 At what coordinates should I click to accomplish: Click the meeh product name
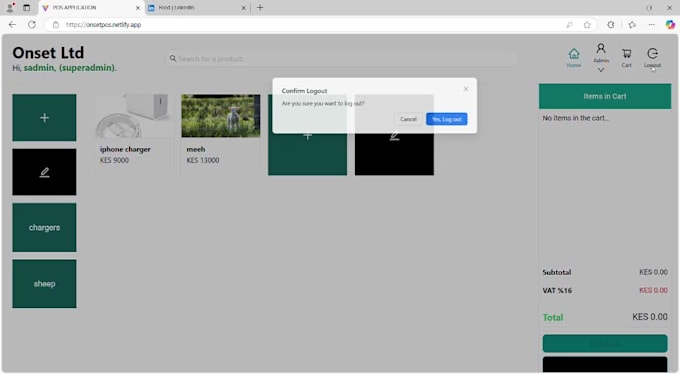(x=196, y=149)
